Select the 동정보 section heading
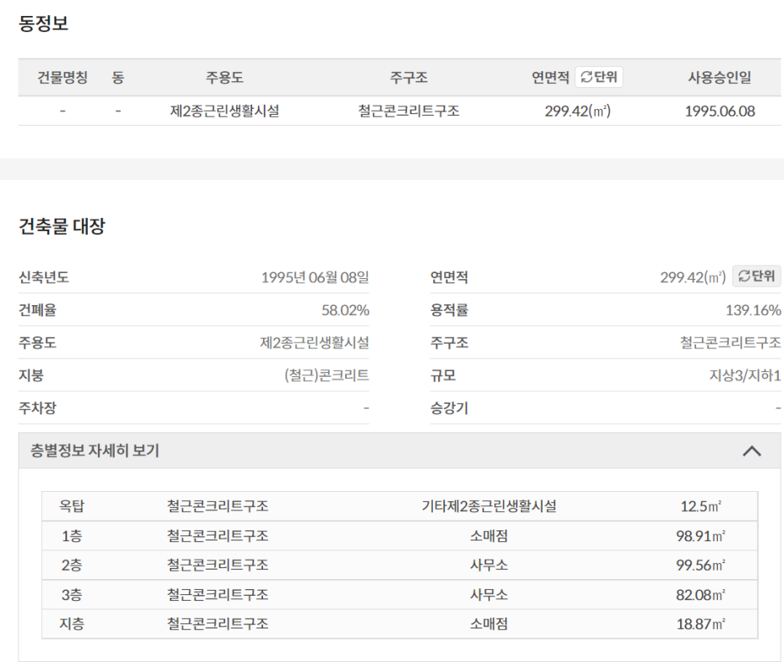 (43, 23)
